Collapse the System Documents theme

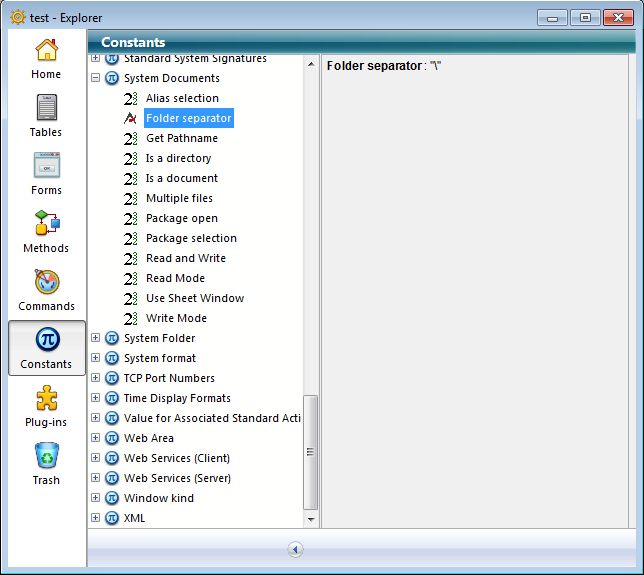(x=96, y=78)
